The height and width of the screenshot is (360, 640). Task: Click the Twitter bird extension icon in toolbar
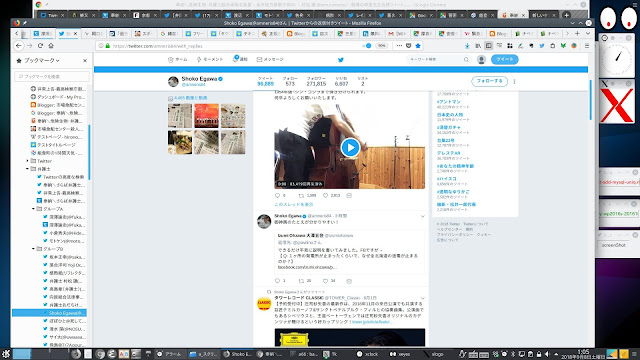(x=542, y=46)
